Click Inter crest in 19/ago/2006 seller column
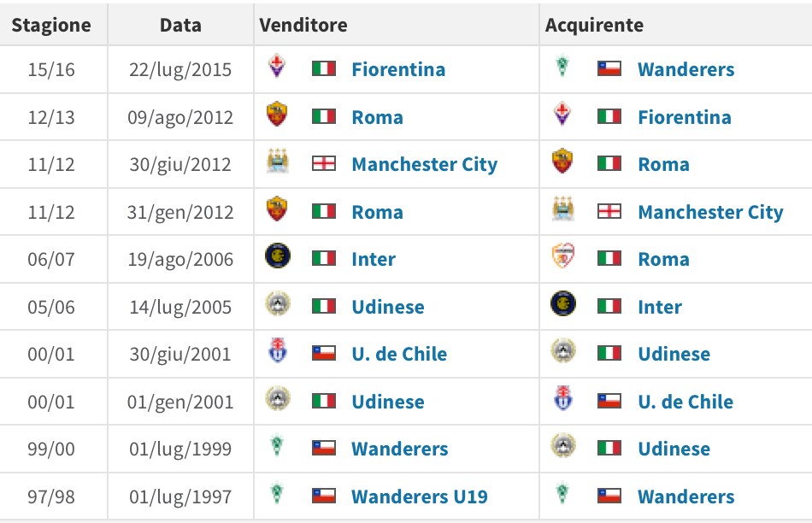812x523 pixels. 277,257
